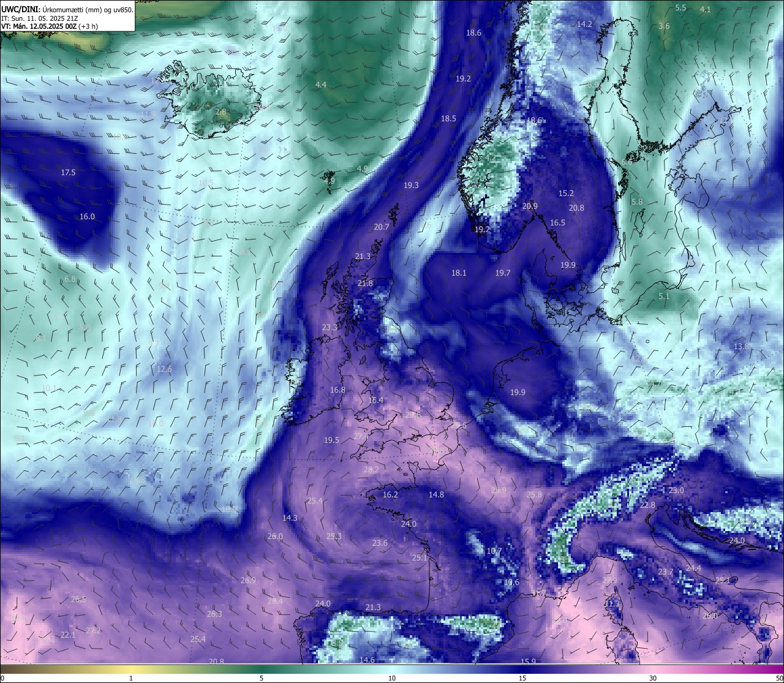Select the 23.6 value off western France
Viewport: 784px width, 683px height.
(380, 543)
